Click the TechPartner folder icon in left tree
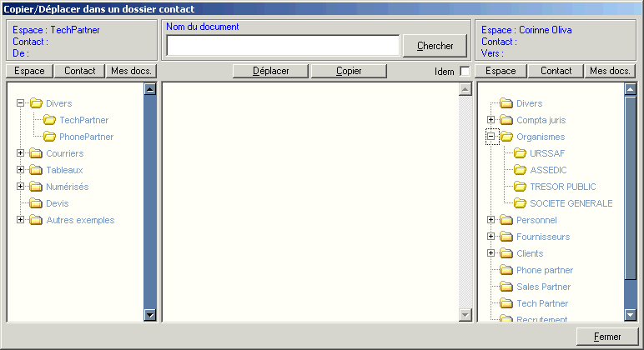The height and width of the screenshot is (350, 644). pos(49,120)
